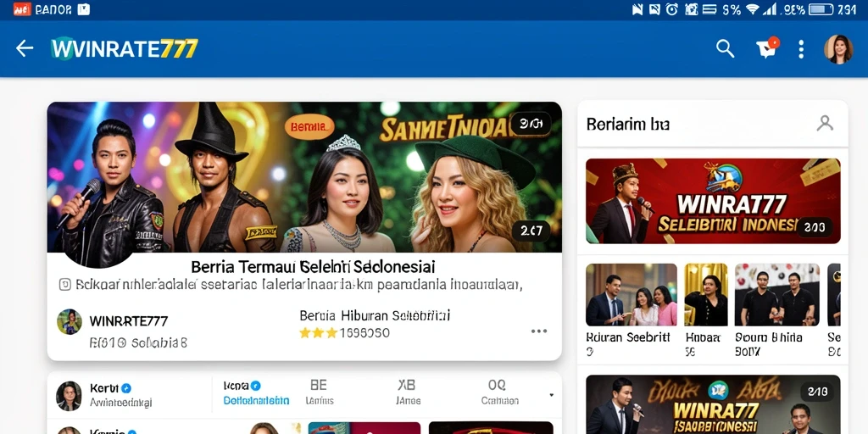
Task: Click the battery icon in status bar
Action: tap(821, 9)
